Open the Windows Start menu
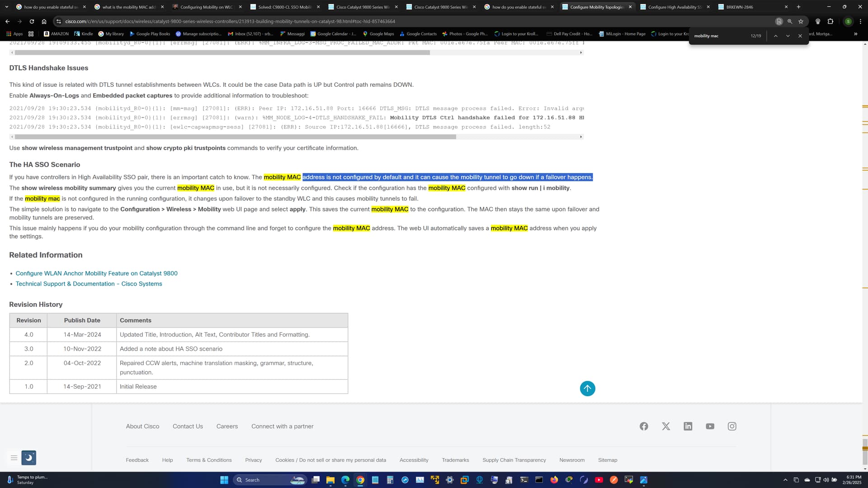The image size is (868, 488). (224, 480)
